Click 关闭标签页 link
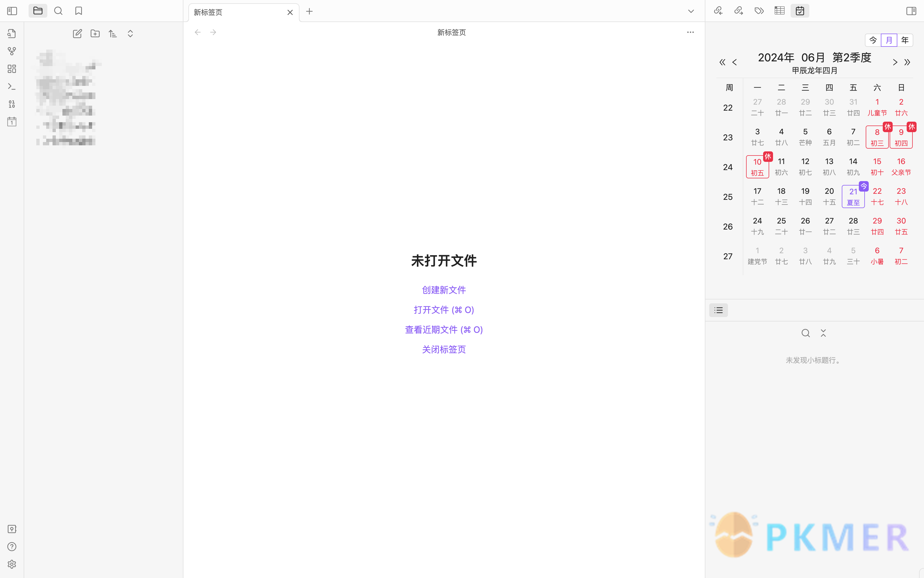The width and height of the screenshot is (924, 578). click(x=444, y=349)
